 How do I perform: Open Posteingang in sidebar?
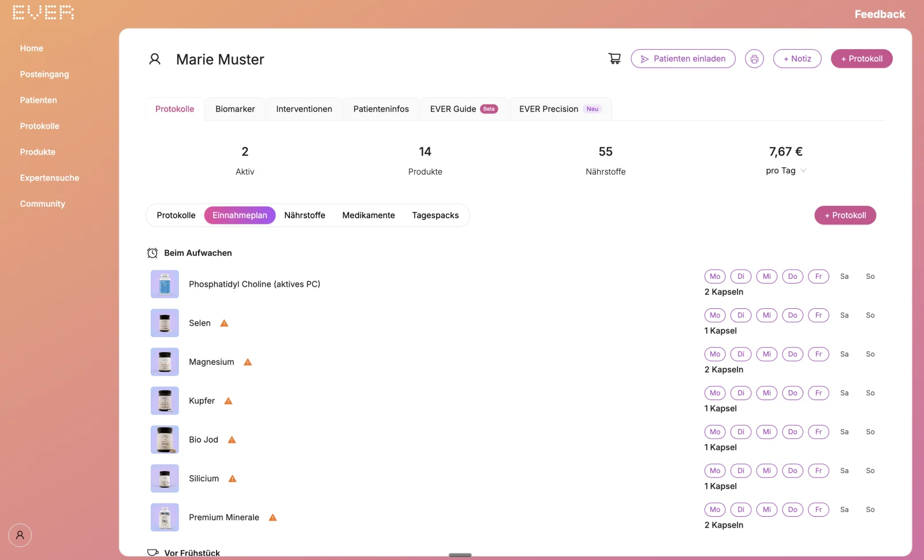click(44, 74)
